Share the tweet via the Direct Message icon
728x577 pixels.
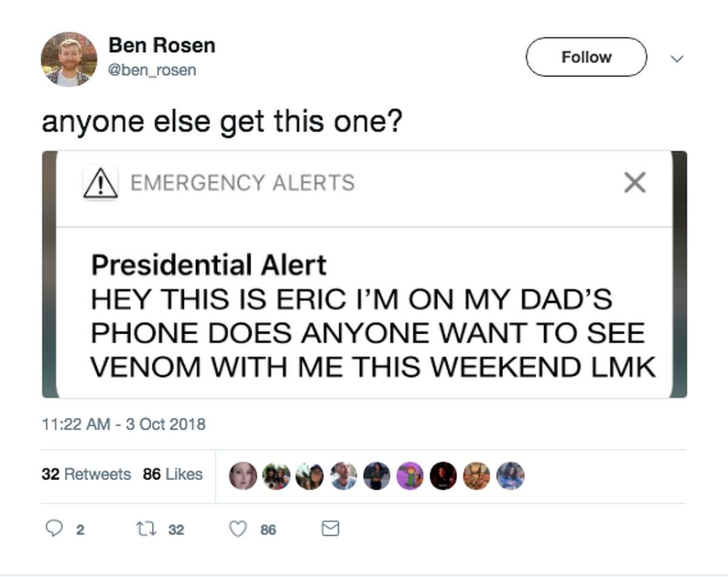tap(329, 528)
